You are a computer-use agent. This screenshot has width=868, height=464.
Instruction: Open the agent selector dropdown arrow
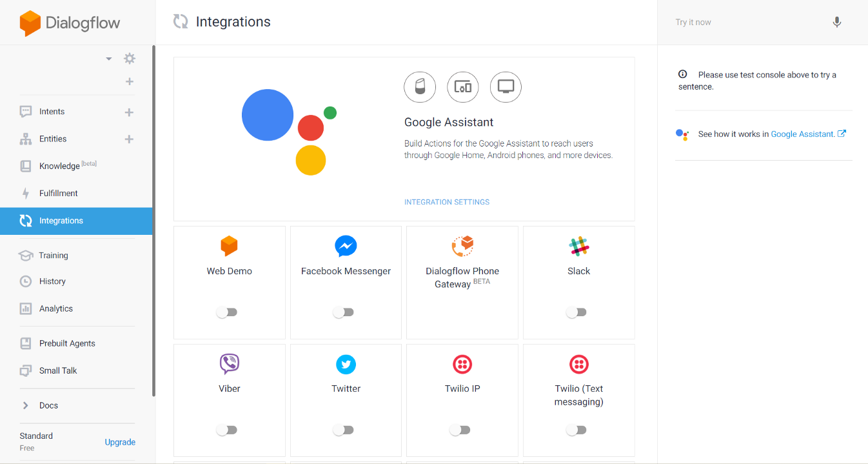pos(109,59)
